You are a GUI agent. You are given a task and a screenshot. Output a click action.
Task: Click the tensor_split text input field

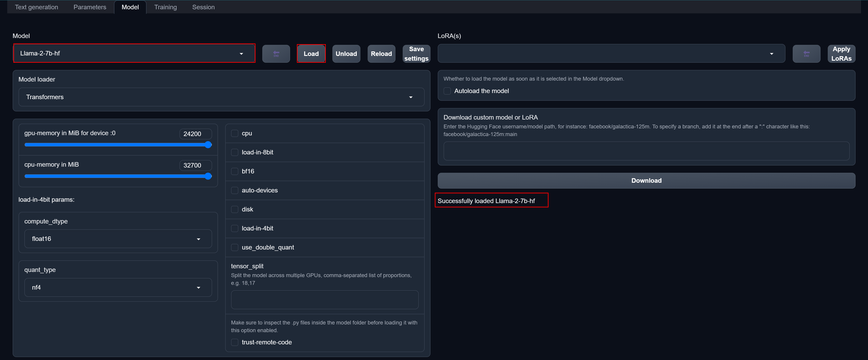coord(324,300)
